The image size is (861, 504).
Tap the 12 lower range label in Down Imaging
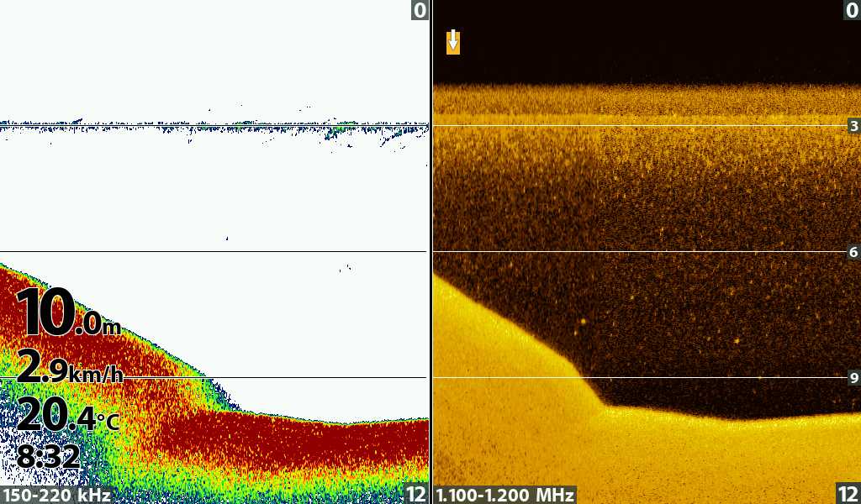pyautogui.click(x=848, y=494)
